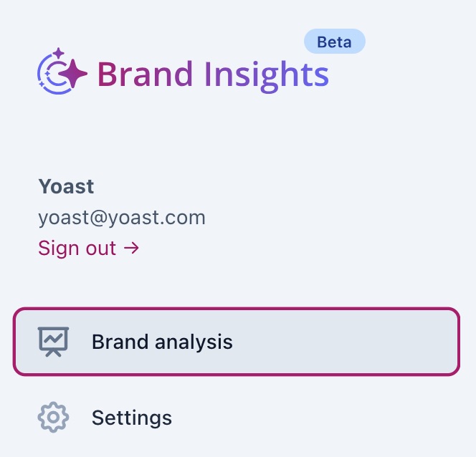The width and height of the screenshot is (476, 457).
Task: Click the small sparkle atop the logo
Action: point(58,53)
